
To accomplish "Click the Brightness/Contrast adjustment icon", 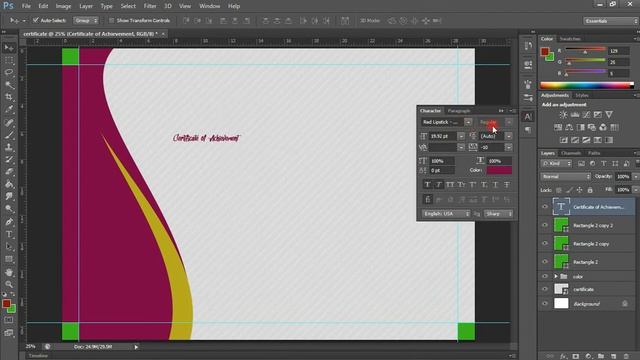I will pos(563,115).
